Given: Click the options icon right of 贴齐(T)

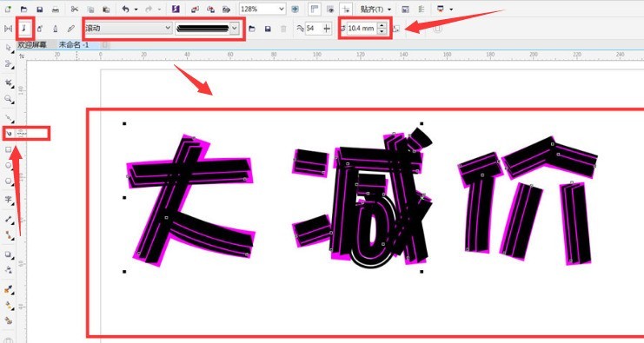Looking at the screenshot, I should pyautogui.click(x=405, y=9).
